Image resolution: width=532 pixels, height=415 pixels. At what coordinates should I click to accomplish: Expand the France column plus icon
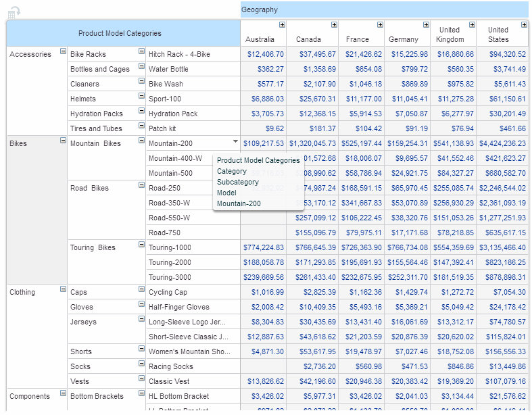[x=380, y=25]
